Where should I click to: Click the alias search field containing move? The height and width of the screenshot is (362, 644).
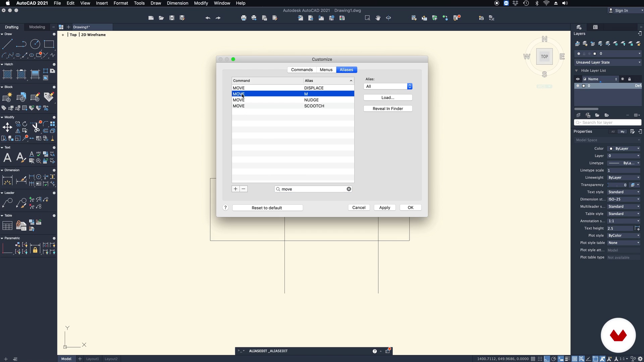pos(313,189)
